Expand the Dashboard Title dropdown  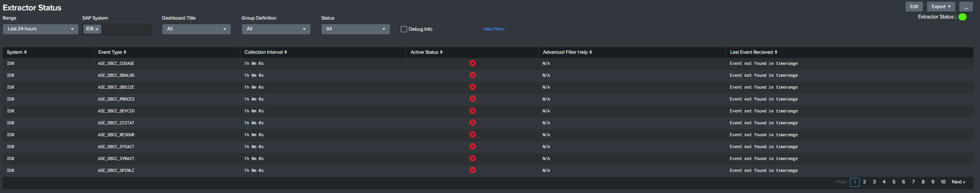pyautogui.click(x=196, y=29)
